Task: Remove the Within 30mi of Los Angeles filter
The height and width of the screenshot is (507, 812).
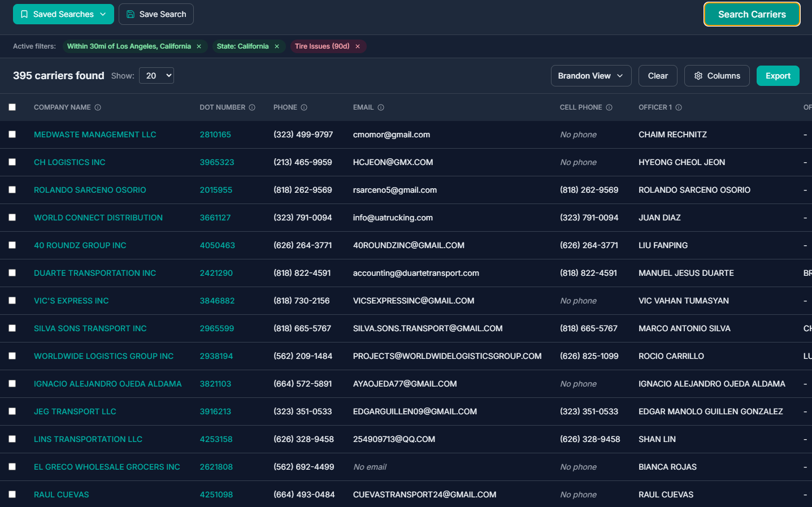Action: pyautogui.click(x=199, y=46)
